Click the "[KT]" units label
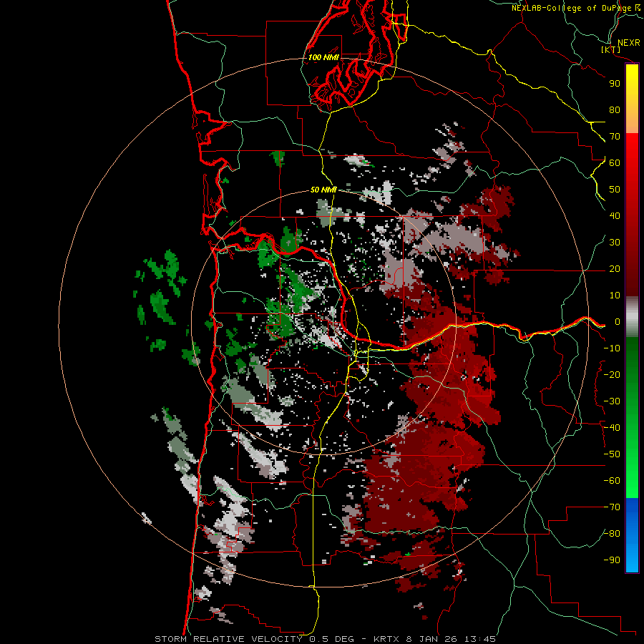Screen dimensions: 644x644 click(x=611, y=49)
